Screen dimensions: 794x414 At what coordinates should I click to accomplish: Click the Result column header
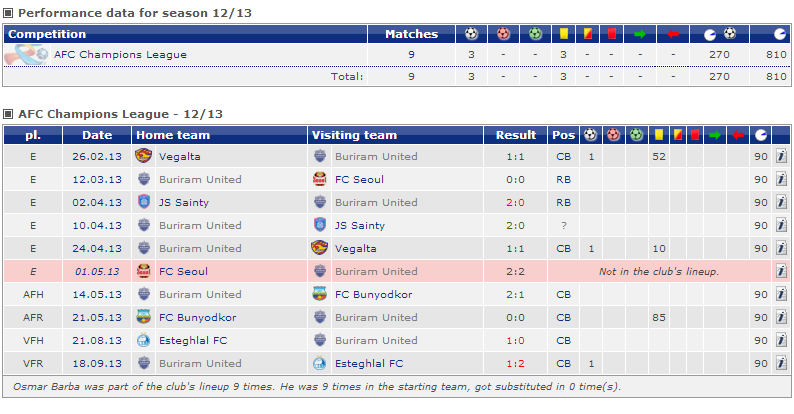[516, 135]
